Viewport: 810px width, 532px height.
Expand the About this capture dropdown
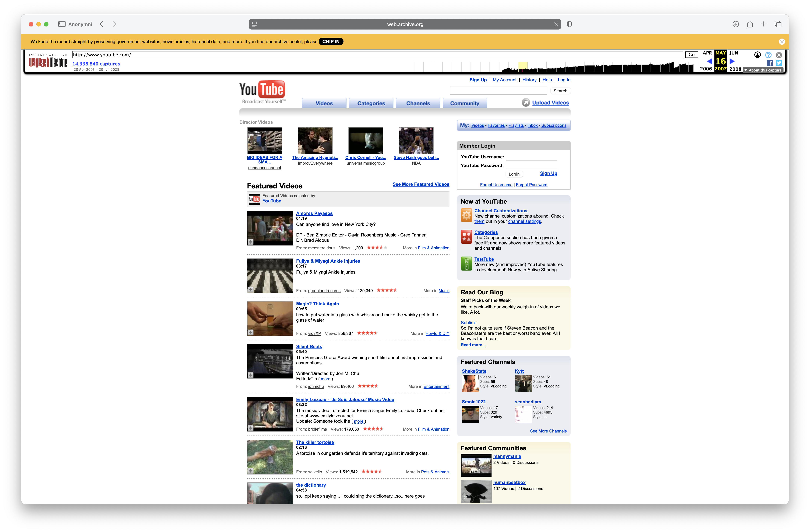pos(763,70)
